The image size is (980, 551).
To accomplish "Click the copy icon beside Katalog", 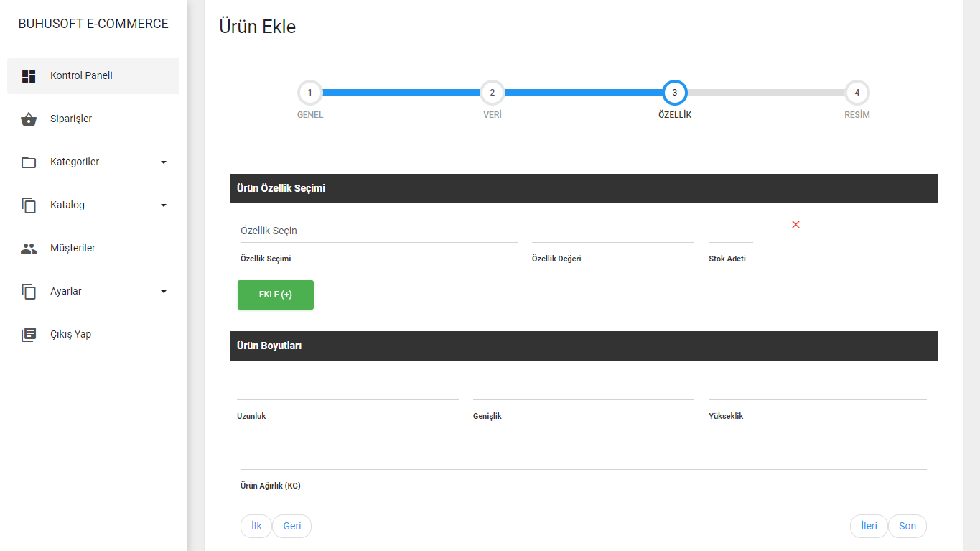I will click(x=29, y=205).
